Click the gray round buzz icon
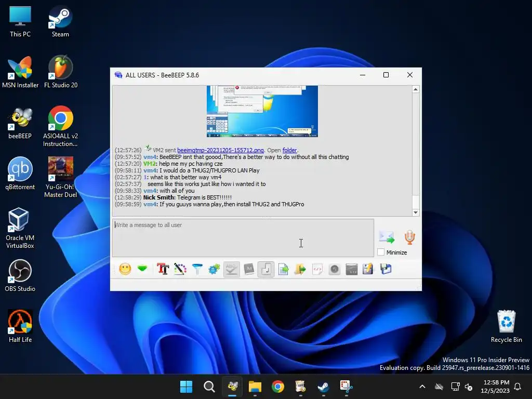The height and width of the screenshot is (399, 532). pyautogui.click(x=335, y=269)
